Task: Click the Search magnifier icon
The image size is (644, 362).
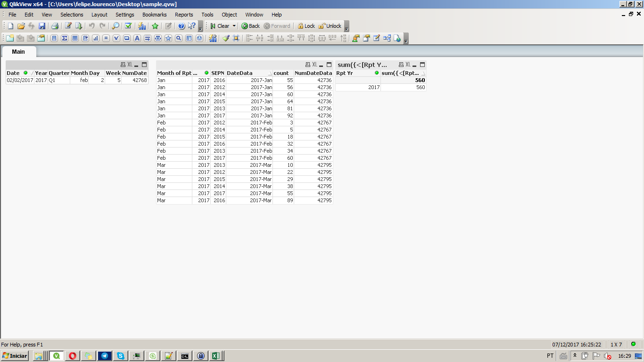Action: coord(116,26)
